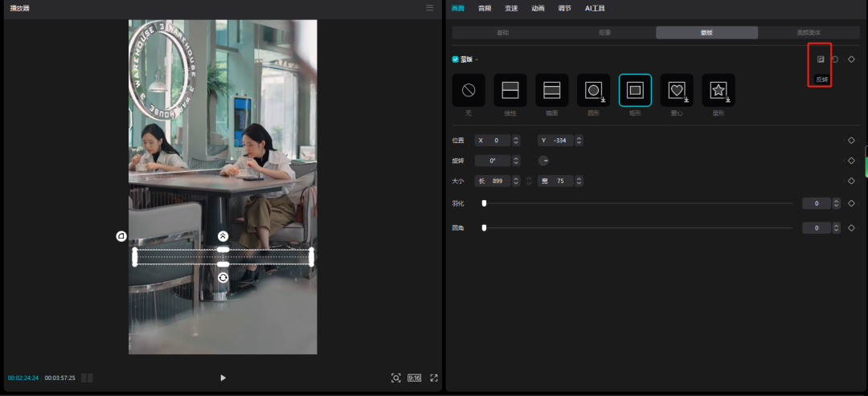The width and height of the screenshot is (868, 396).
Task: Add keyframe for 大小 size row
Action: tap(851, 181)
